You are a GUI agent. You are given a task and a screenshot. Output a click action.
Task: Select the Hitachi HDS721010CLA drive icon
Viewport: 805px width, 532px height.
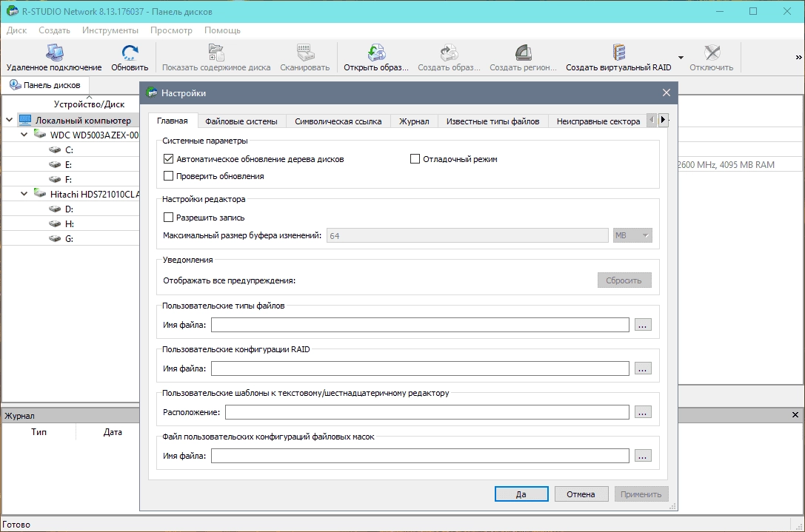point(40,194)
